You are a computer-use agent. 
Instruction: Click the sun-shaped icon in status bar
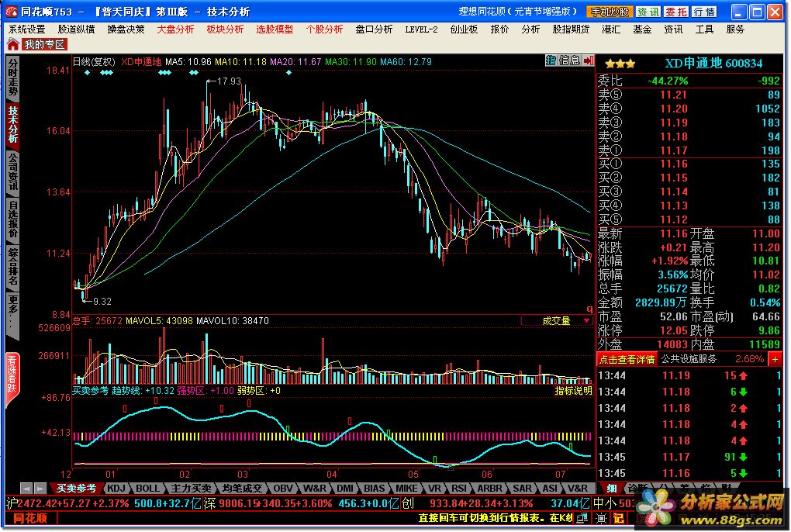(x=601, y=518)
